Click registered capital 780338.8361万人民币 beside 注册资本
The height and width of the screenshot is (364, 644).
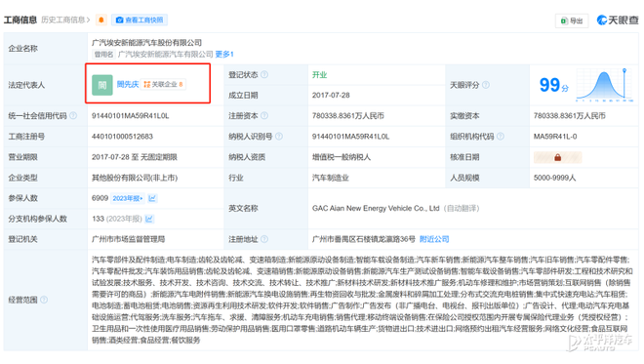pyautogui.click(x=348, y=116)
